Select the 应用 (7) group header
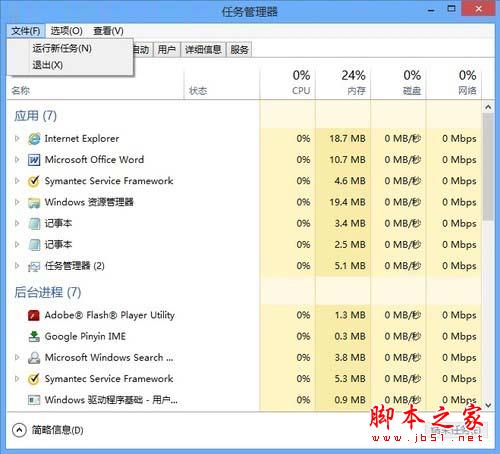The image size is (500, 454). click(35, 116)
